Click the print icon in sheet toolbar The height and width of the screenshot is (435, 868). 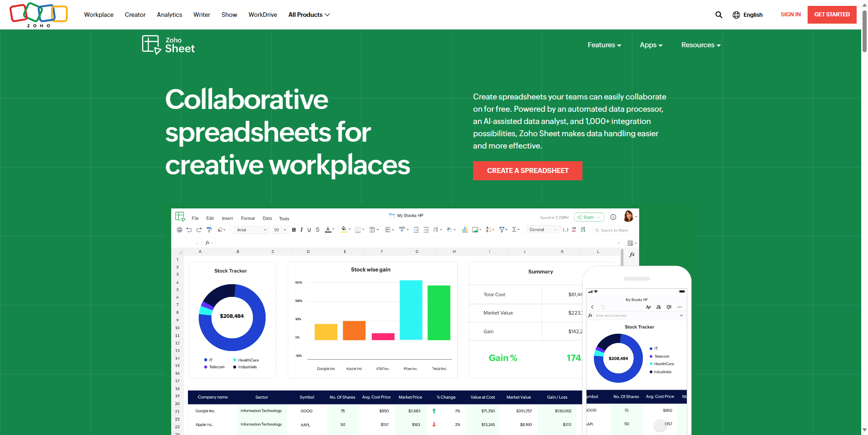point(179,230)
